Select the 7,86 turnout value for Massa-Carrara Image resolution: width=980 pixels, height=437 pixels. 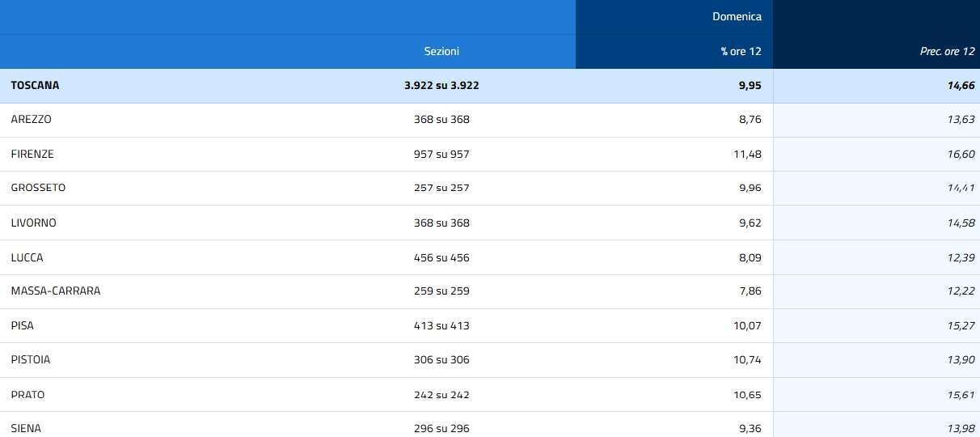(750, 291)
